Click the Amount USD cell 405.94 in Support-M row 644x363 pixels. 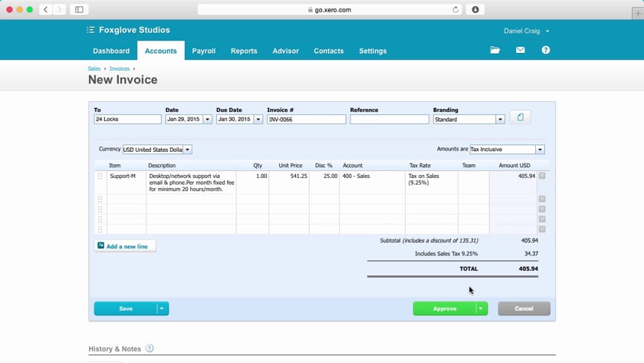point(513,182)
